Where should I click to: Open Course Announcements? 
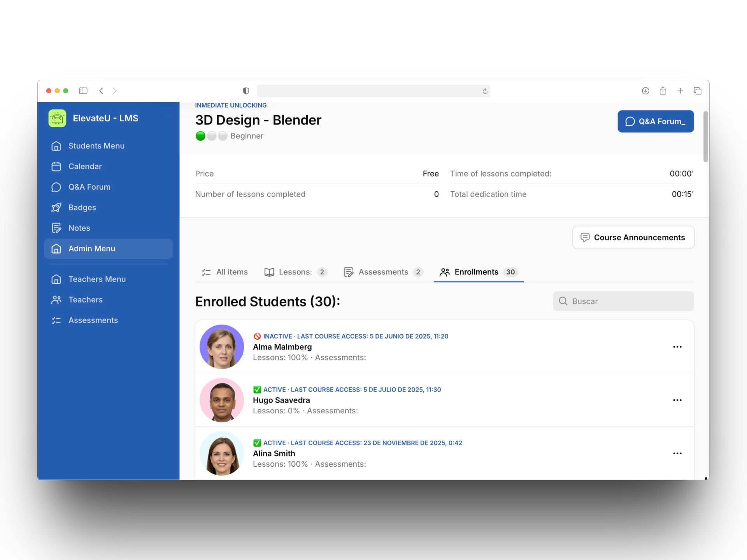point(633,238)
